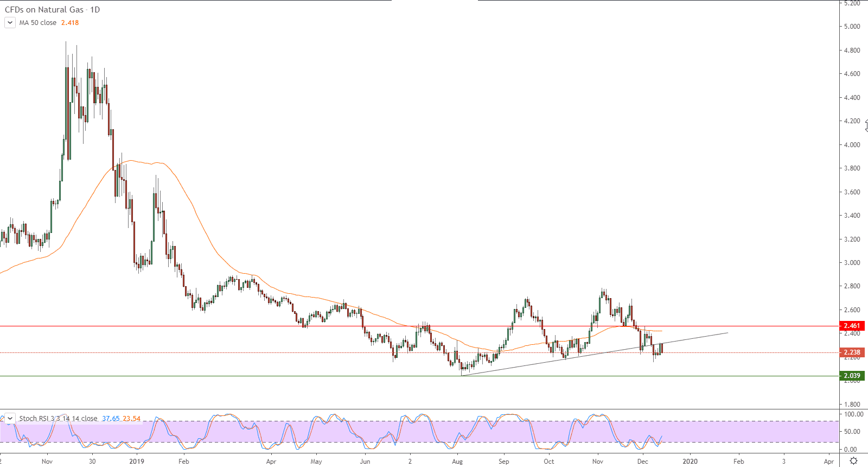
Task: Click Stoch RSI orange value 23.54
Action: pyautogui.click(x=131, y=419)
